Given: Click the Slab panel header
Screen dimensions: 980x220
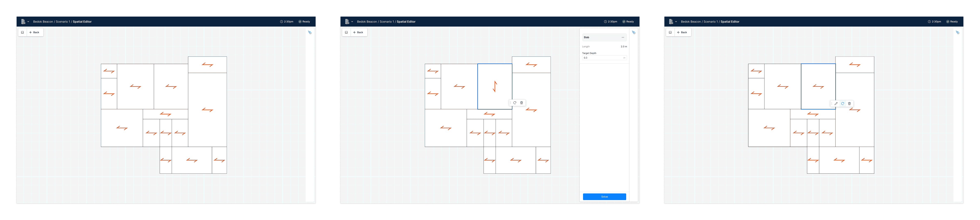Looking at the screenshot, I should 605,37.
